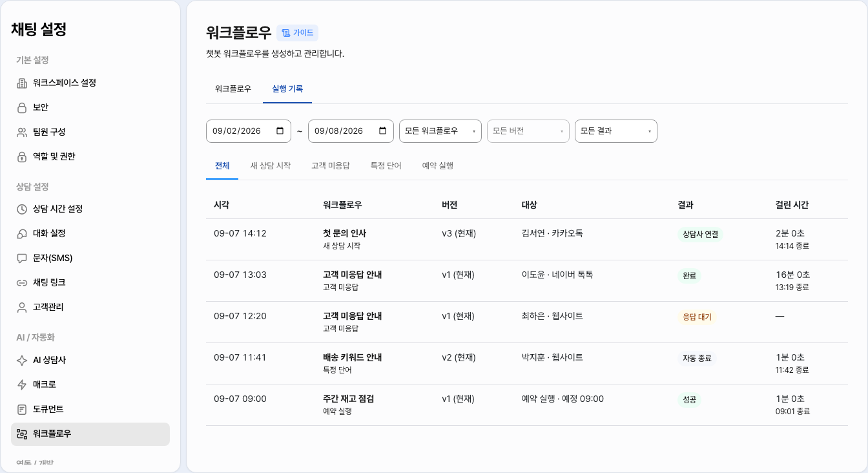868x473 pixels.
Task: Click the 완료 result badge
Action: (x=689, y=276)
